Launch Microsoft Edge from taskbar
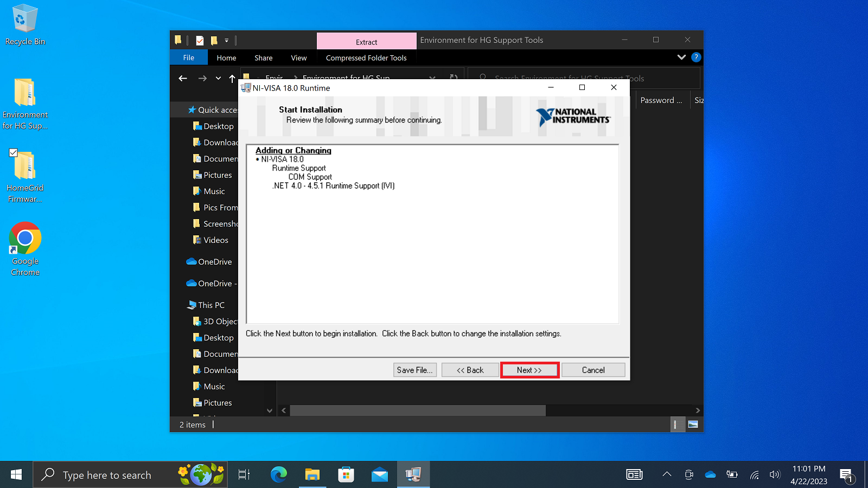This screenshot has width=868, height=488. click(278, 475)
